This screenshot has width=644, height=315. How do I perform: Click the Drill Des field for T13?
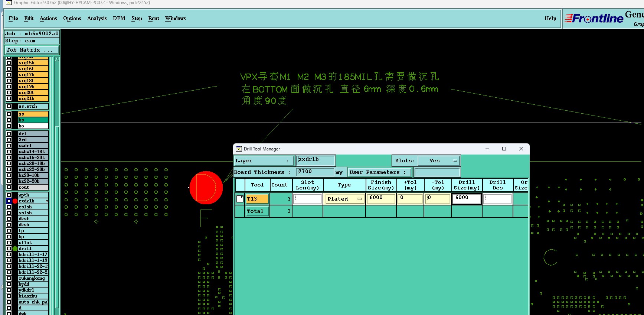point(498,199)
